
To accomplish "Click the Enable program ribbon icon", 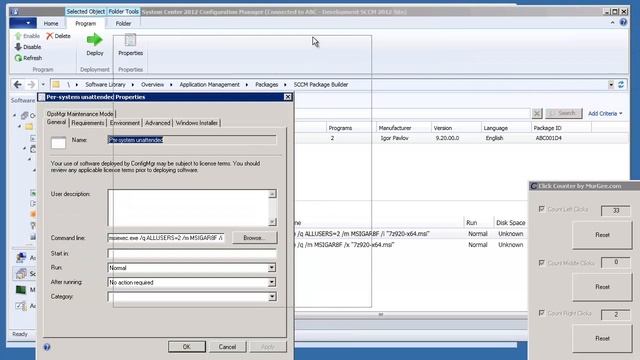I will point(18,36).
